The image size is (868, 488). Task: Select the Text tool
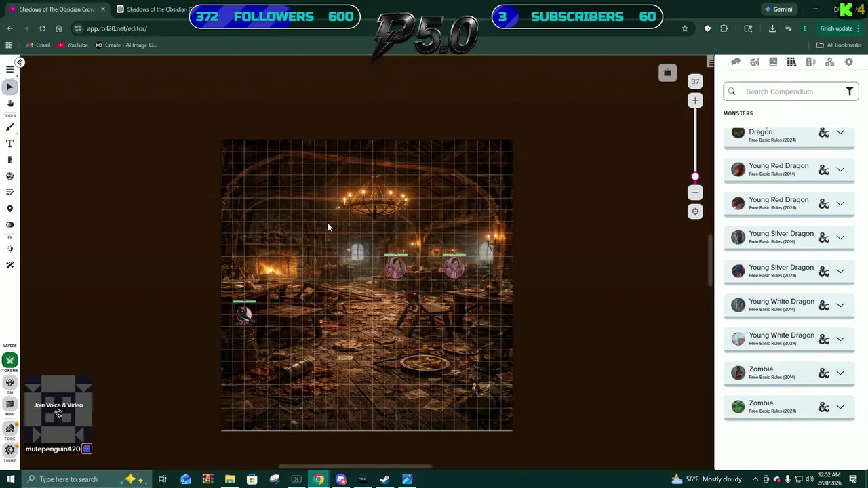point(9,144)
